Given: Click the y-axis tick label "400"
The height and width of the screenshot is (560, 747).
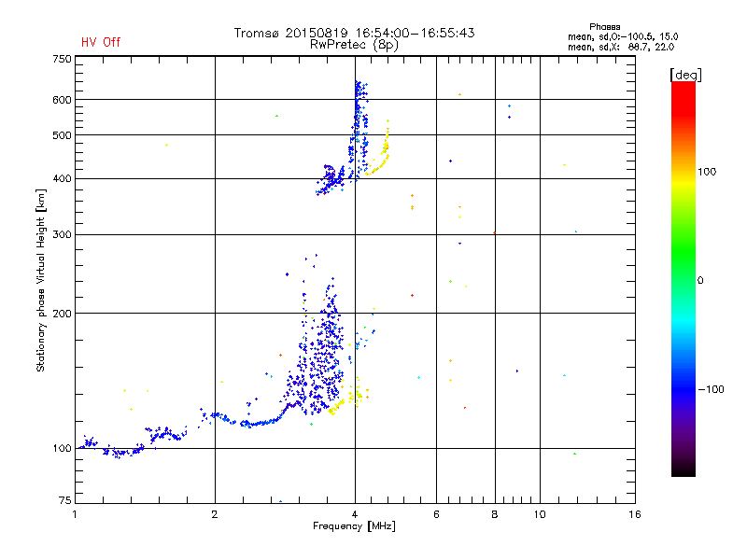Looking at the screenshot, I should (x=62, y=178).
